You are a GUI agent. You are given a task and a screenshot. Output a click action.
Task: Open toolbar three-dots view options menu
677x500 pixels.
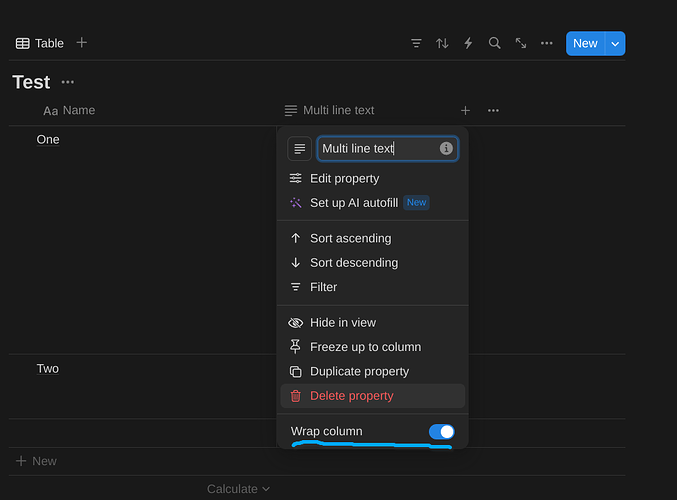point(547,43)
